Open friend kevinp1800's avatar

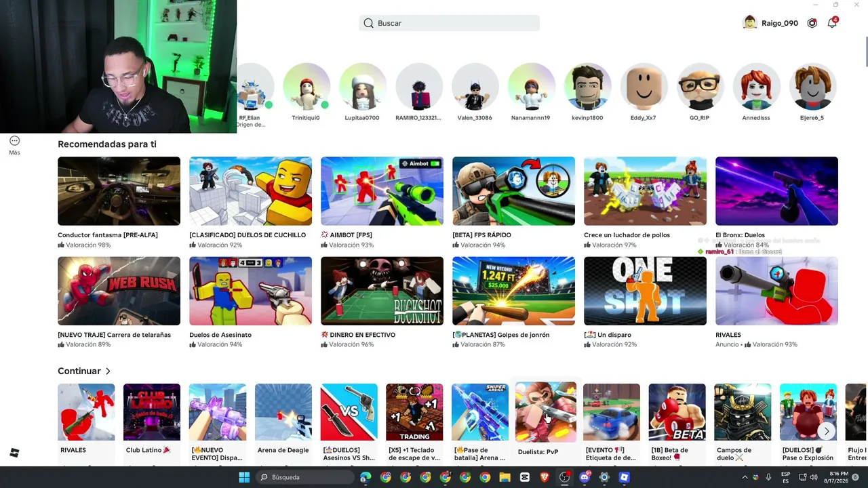(x=587, y=86)
